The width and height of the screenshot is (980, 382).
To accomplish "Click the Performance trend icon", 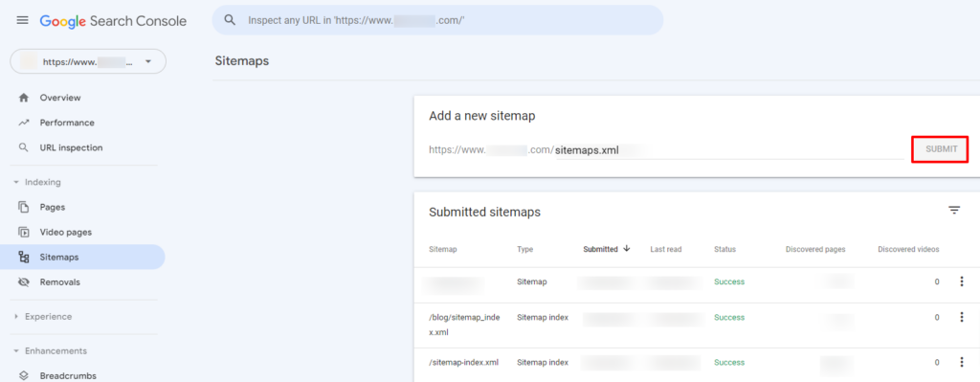I will (24, 123).
